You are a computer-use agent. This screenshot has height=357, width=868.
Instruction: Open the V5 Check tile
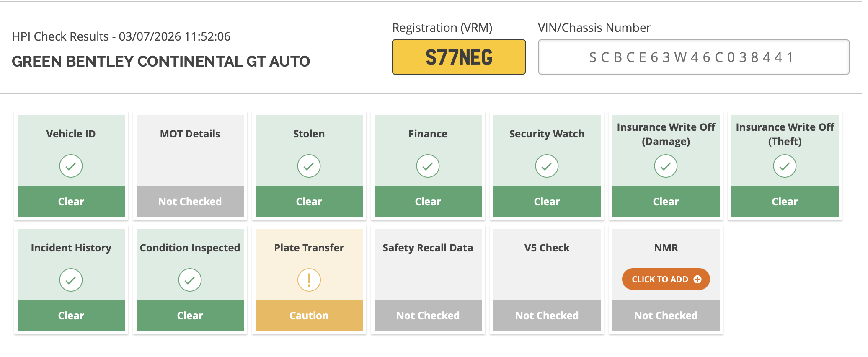click(547, 280)
